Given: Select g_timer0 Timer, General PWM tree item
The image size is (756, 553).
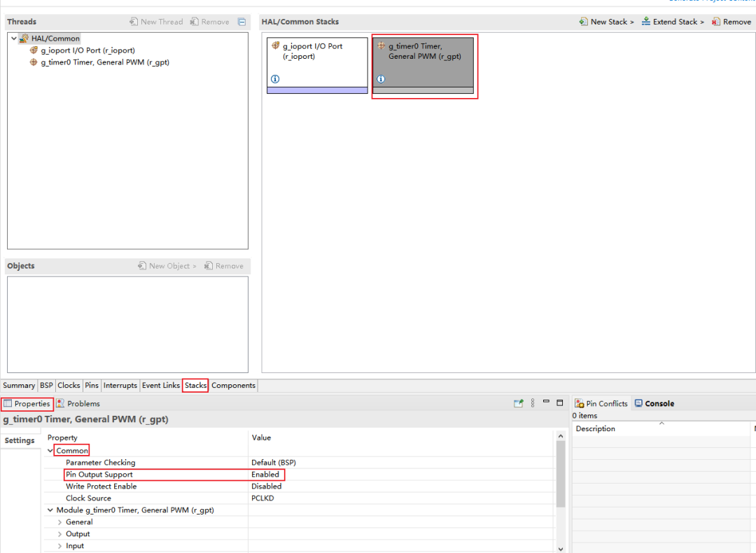Looking at the screenshot, I should (x=105, y=62).
